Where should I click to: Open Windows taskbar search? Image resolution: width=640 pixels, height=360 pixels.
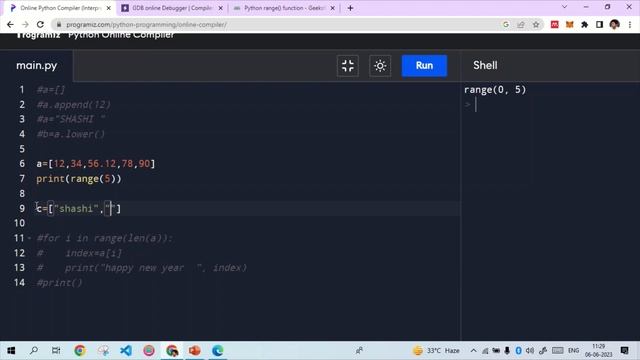(34, 350)
